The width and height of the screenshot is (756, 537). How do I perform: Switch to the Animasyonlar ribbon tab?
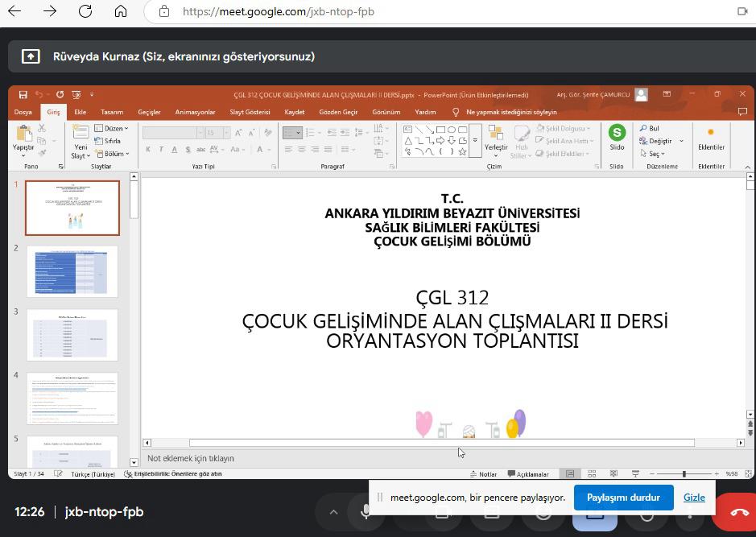point(195,112)
